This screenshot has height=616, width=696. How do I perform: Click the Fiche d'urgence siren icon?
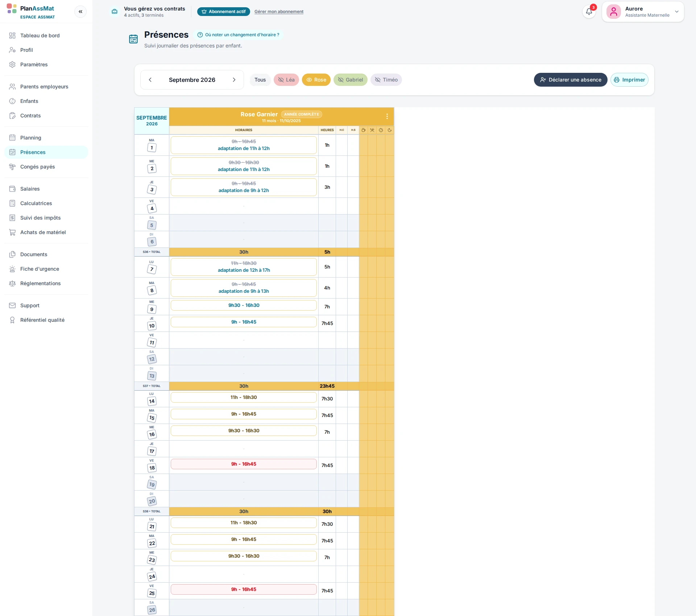tap(12, 269)
